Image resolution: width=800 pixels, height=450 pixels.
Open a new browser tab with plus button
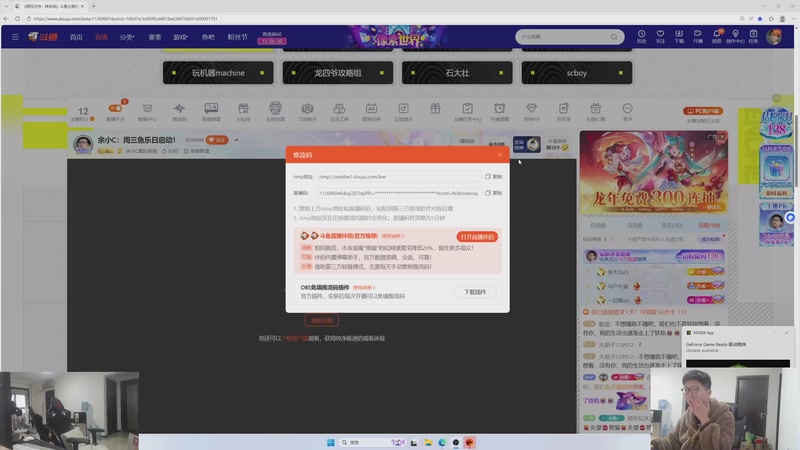(93, 6)
